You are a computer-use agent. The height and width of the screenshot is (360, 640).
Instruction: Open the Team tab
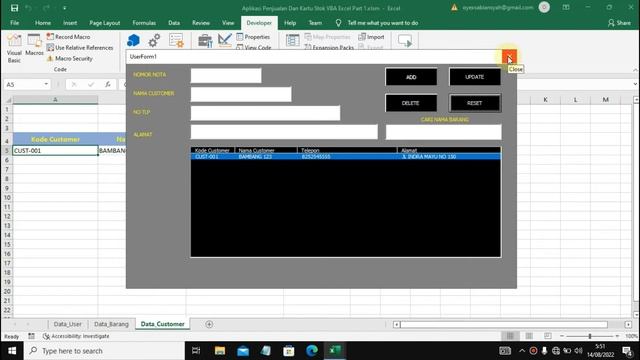(315, 23)
